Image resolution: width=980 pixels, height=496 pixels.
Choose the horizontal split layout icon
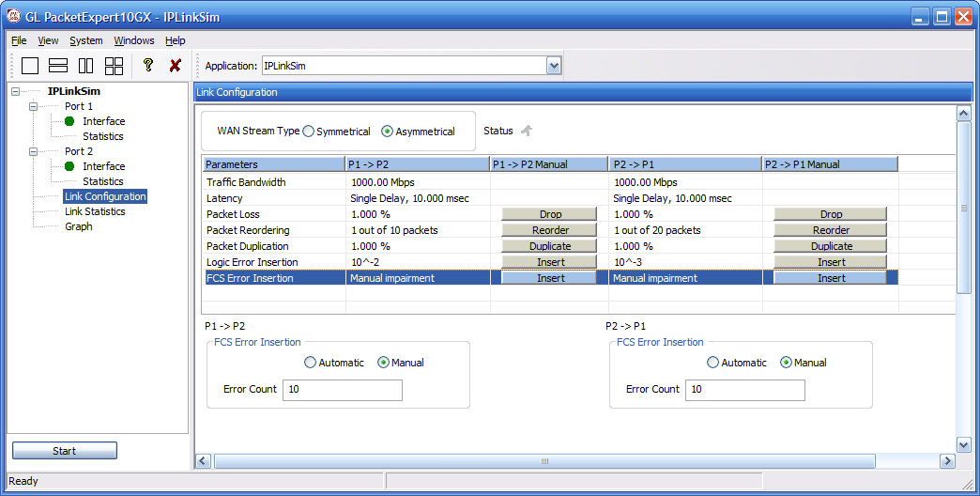coord(58,66)
